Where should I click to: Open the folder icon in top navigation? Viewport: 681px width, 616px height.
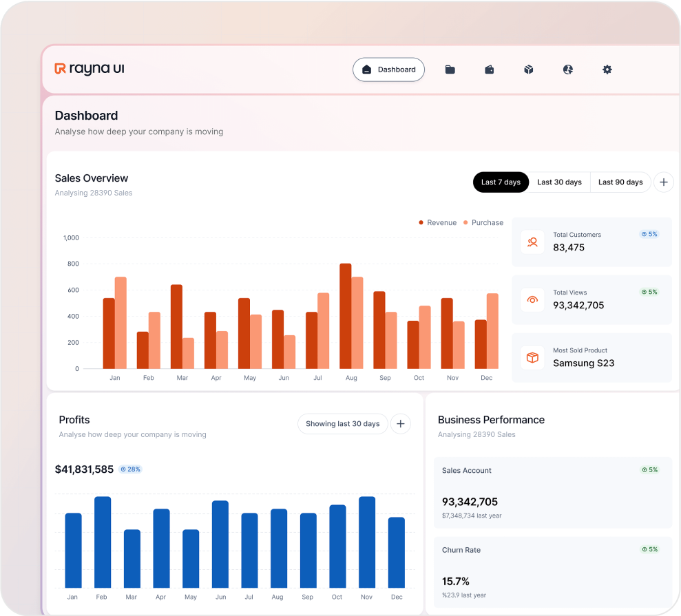[450, 70]
